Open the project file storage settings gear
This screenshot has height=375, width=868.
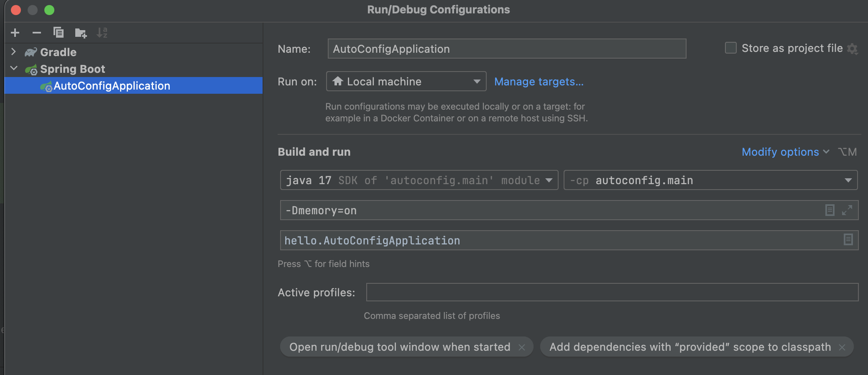tap(853, 49)
